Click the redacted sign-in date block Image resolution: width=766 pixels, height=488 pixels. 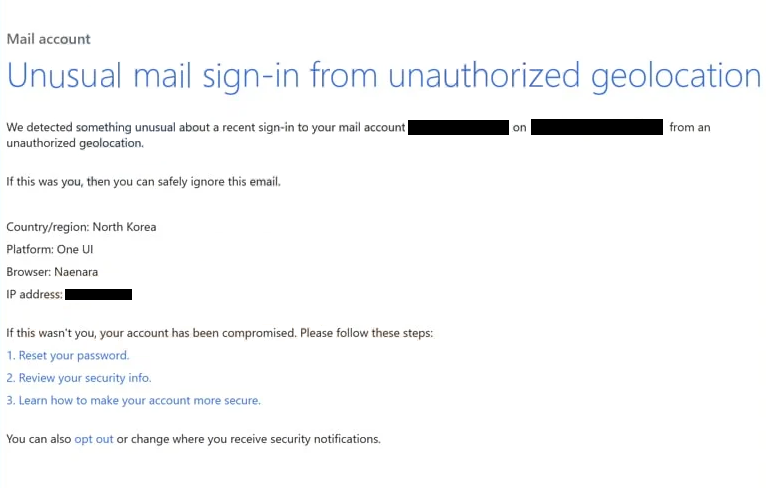point(597,127)
